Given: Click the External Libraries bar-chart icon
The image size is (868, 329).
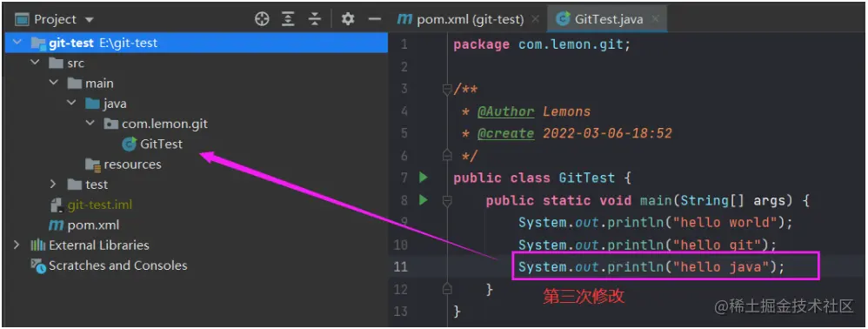Looking at the screenshot, I should (x=37, y=245).
